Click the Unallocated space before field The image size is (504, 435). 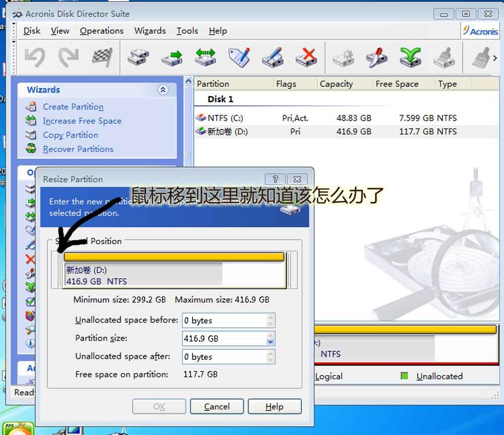[228, 321]
